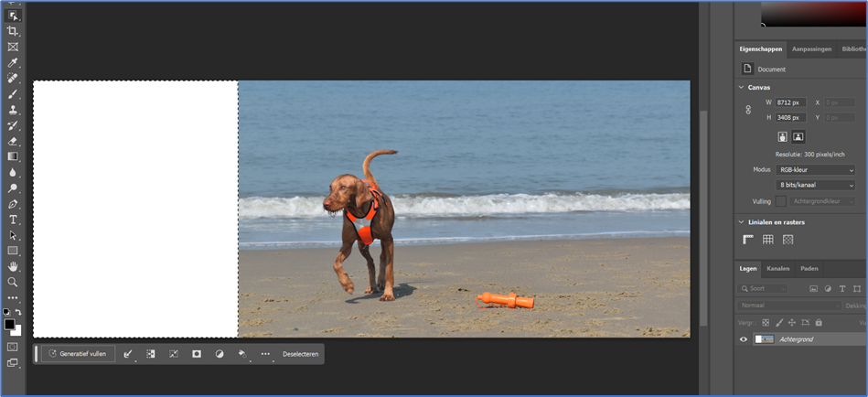Collapse the Linialen en rasters section
868x397 pixels.
point(741,222)
